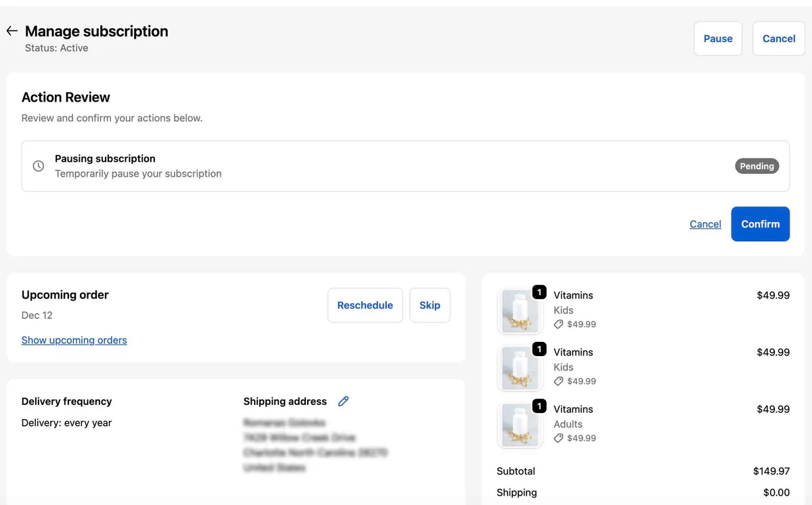Click the Pause button at top right
Screen dimensions: 812x505
(x=718, y=39)
